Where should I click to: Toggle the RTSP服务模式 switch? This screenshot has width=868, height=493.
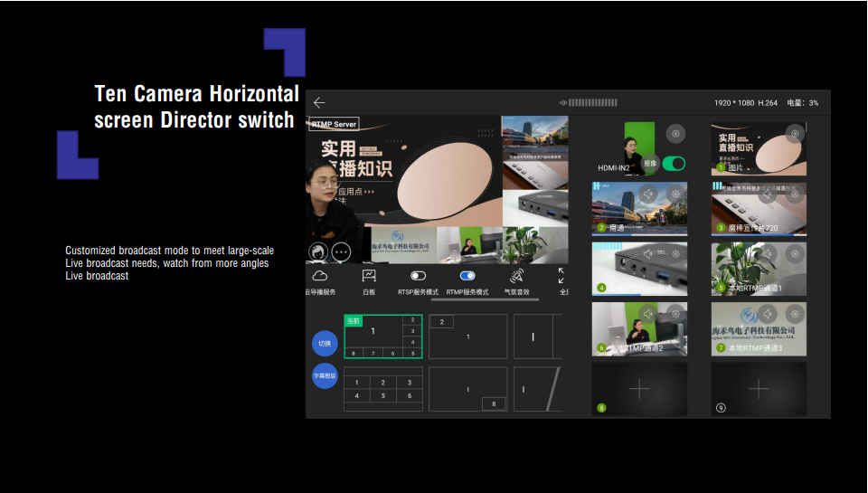418,276
